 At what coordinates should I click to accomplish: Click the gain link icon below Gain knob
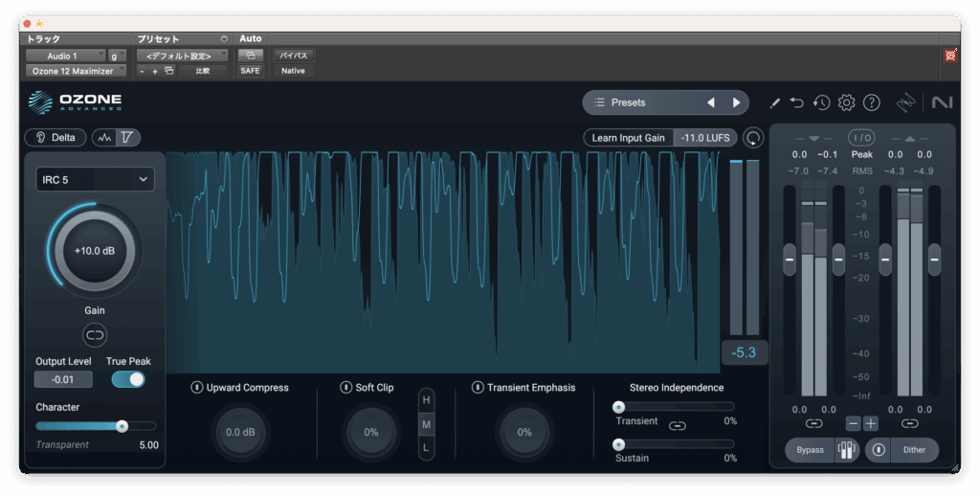[95, 334]
